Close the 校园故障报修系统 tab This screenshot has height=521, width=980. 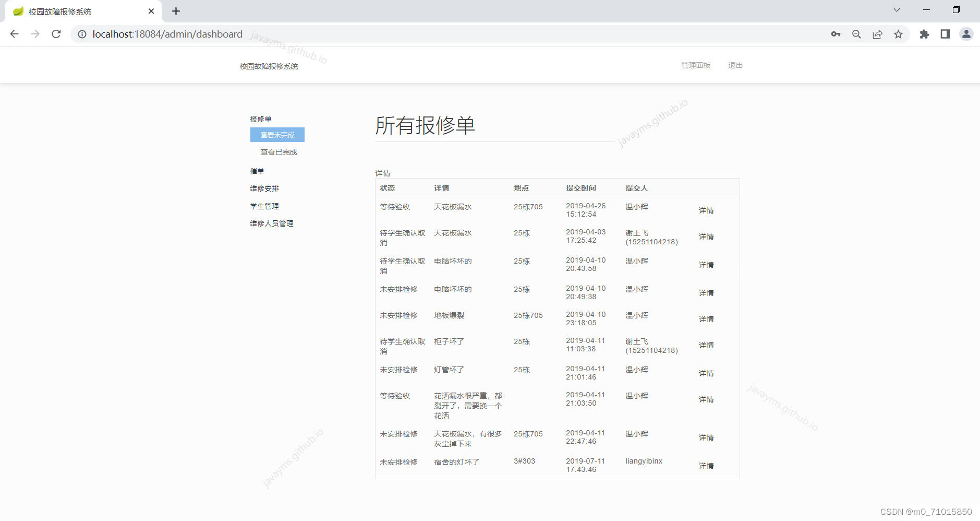pyautogui.click(x=151, y=11)
